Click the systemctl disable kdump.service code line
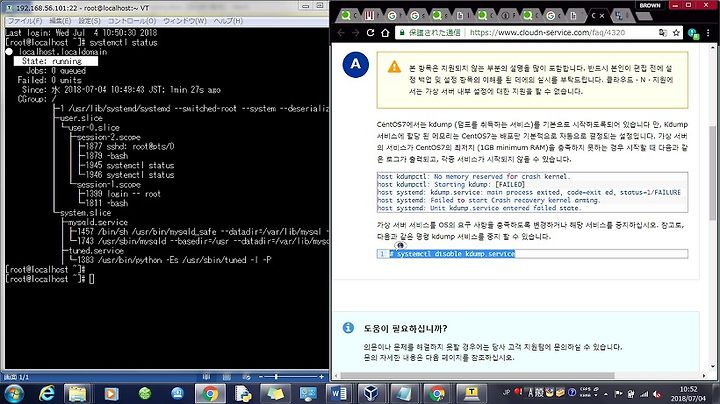Viewport: 720px width, 404px height. (x=452, y=253)
